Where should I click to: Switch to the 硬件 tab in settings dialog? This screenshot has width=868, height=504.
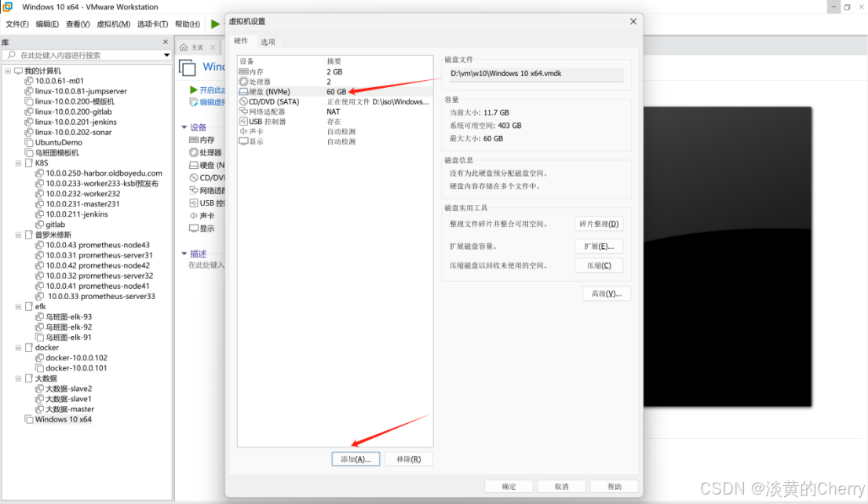[x=241, y=41]
